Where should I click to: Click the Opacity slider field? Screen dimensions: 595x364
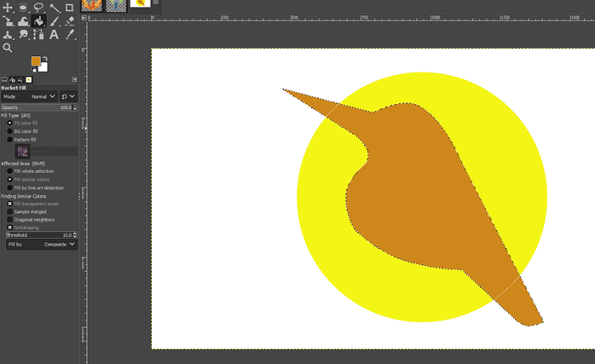coord(34,107)
